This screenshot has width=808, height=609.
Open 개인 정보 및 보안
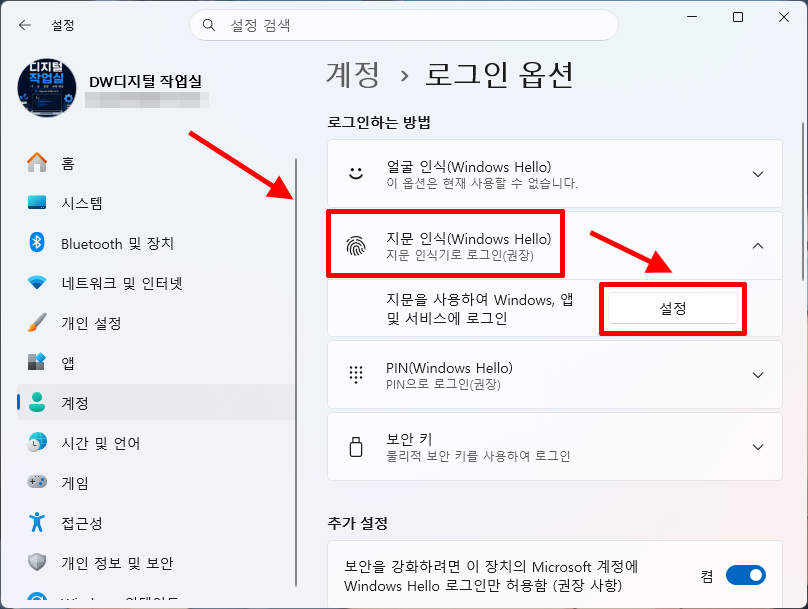[156, 563]
